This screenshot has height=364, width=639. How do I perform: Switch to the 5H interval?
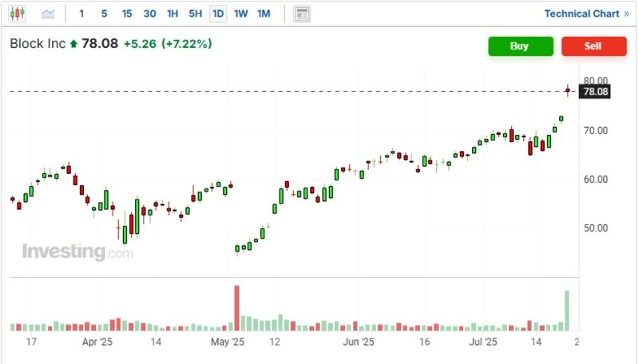(x=195, y=14)
